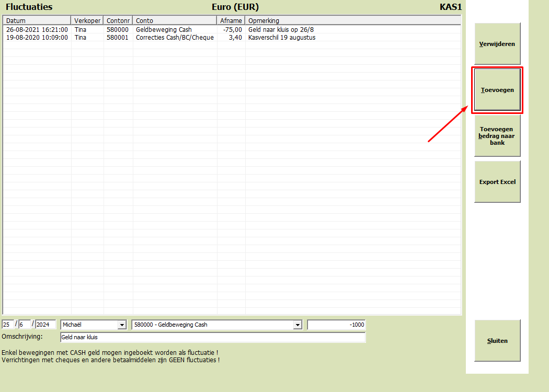Close the window with Sluiten button
Viewport: 549px width, 392px height.
coord(497,341)
